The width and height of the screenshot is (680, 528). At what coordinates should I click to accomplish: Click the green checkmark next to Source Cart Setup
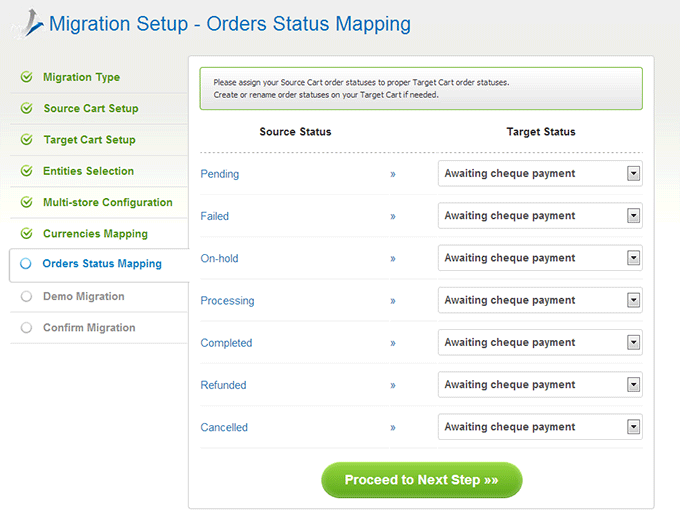[26, 108]
